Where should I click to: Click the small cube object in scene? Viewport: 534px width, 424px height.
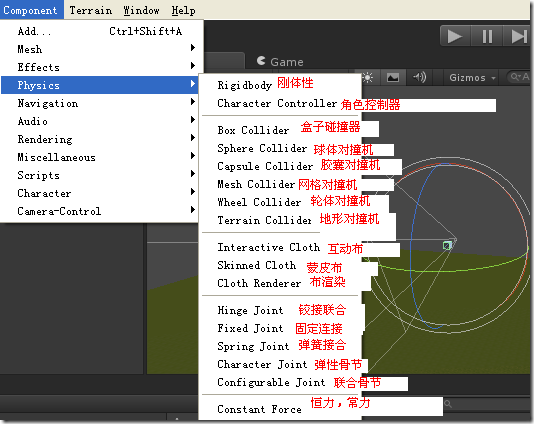click(x=447, y=245)
